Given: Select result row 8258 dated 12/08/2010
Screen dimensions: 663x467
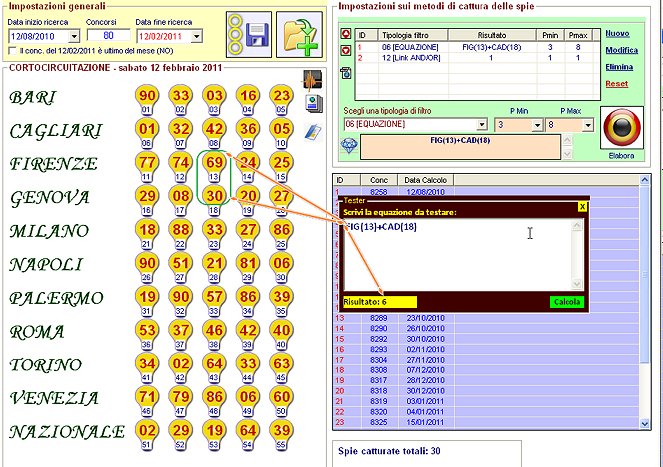Looking at the screenshot, I should click(x=486, y=192).
